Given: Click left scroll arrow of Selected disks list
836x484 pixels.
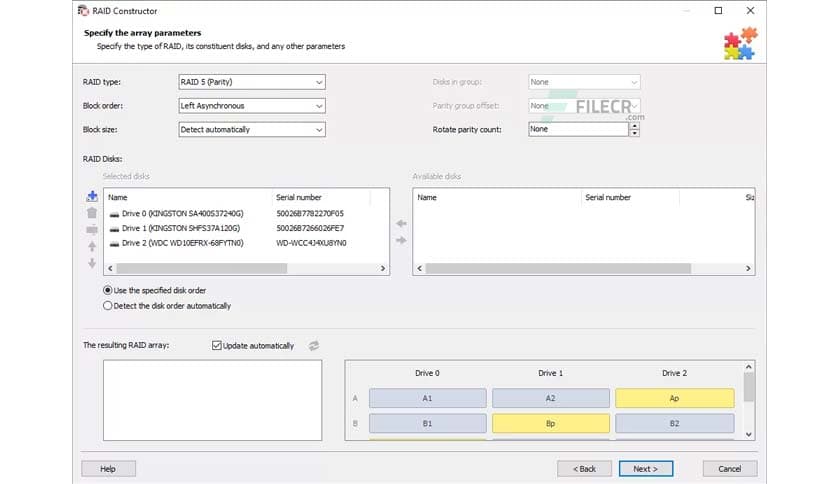Looking at the screenshot, I should (x=110, y=268).
